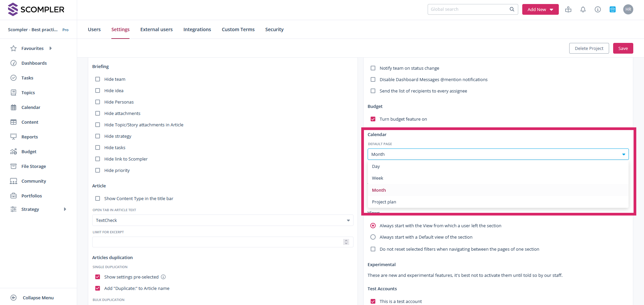Image resolution: width=644 pixels, height=305 pixels.
Task: Click the File Storage icon
Action: 13,166
